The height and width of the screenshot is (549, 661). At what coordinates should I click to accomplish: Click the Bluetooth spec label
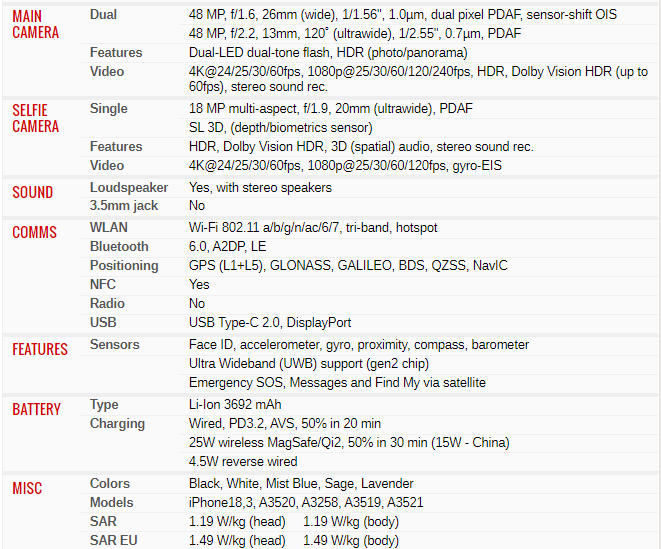pyautogui.click(x=119, y=246)
